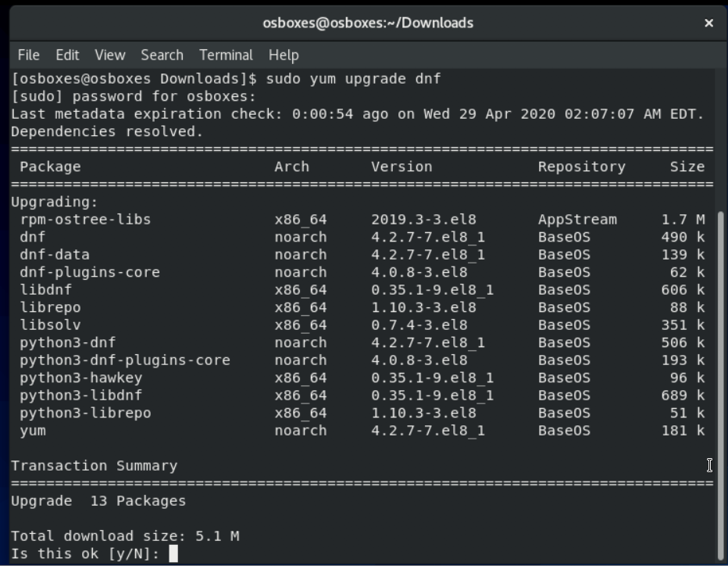Click the python3-dnf-plugins-core package name
Image resolution: width=728 pixels, height=566 pixels.
pos(125,360)
